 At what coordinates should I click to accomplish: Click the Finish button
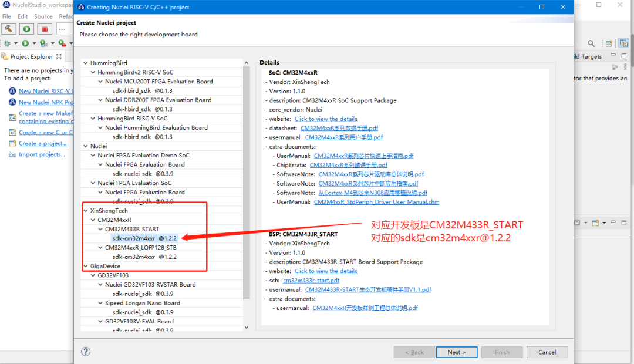point(502,352)
